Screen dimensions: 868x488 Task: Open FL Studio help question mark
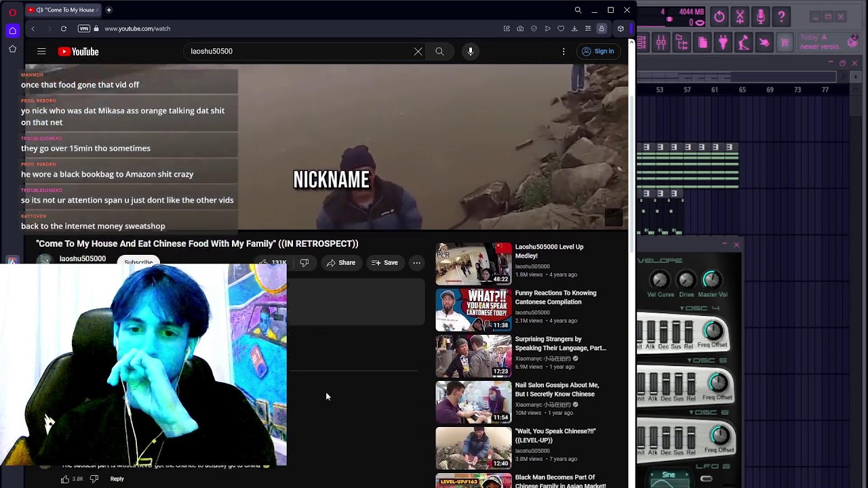coord(781,17)
